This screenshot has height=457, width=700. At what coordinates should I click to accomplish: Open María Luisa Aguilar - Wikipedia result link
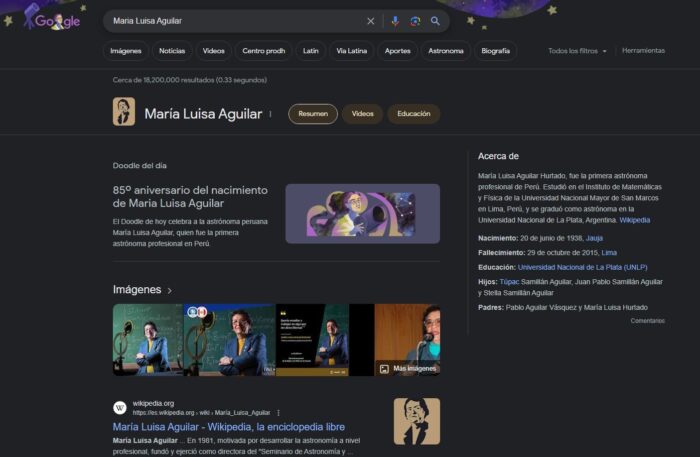click(229, 427)
